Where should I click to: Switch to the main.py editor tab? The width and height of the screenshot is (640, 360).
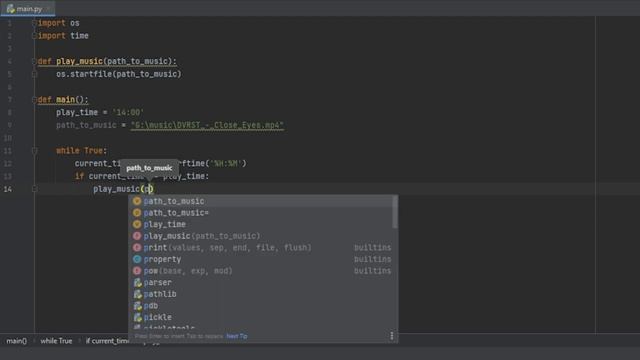tap(28, 9)
